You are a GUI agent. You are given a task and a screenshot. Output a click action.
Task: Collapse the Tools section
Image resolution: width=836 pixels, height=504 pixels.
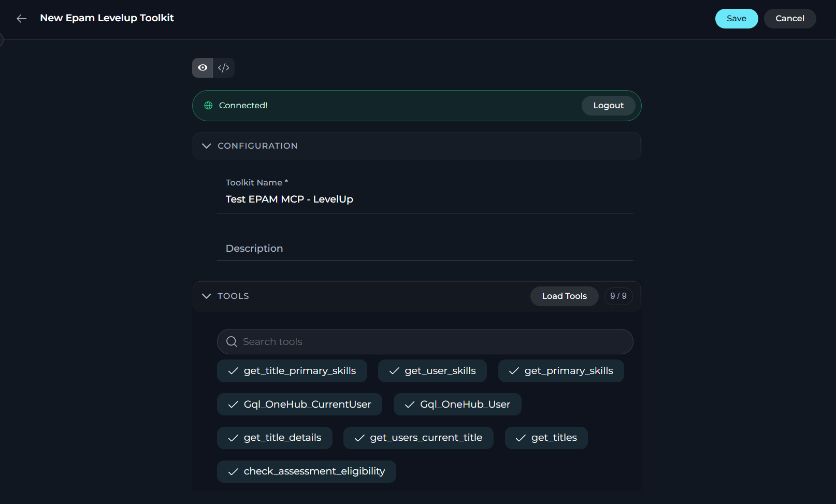click(206, 296)
